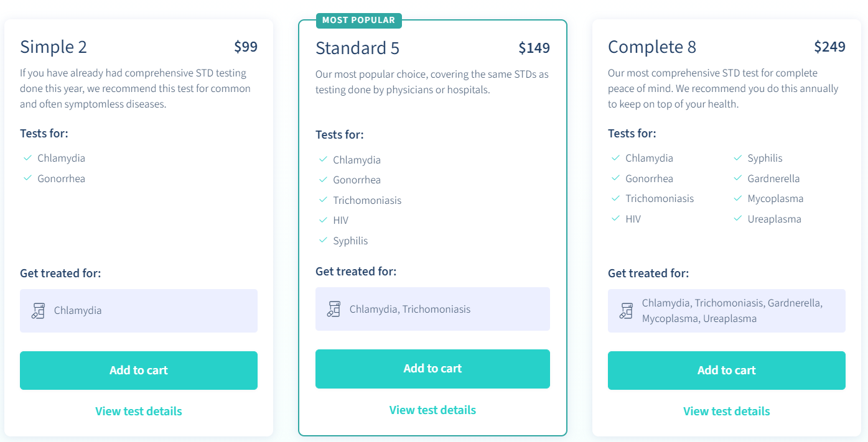Click checkmark beside Trichomoniasis in Standard 5
This screenshot has height=442, width=868.
click(x=323, y=200)
